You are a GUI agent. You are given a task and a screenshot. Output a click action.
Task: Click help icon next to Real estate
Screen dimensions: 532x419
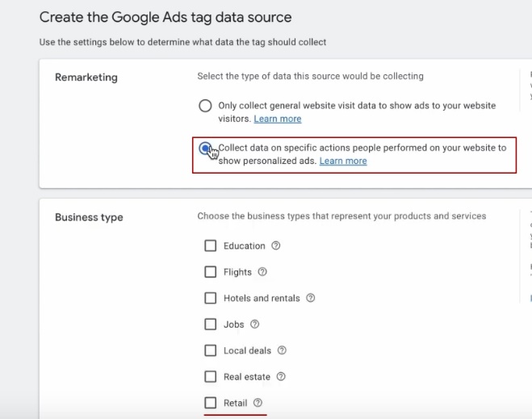(x=280, y=376)
